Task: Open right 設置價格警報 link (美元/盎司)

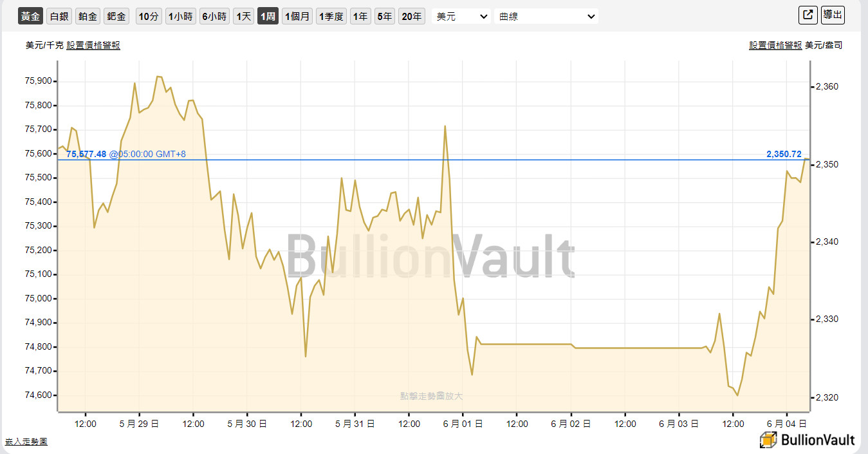Action: 775,45
